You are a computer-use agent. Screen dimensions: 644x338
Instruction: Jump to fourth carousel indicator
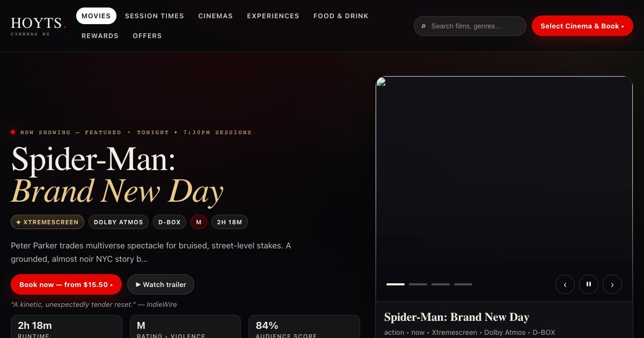(x=463, y=284)
